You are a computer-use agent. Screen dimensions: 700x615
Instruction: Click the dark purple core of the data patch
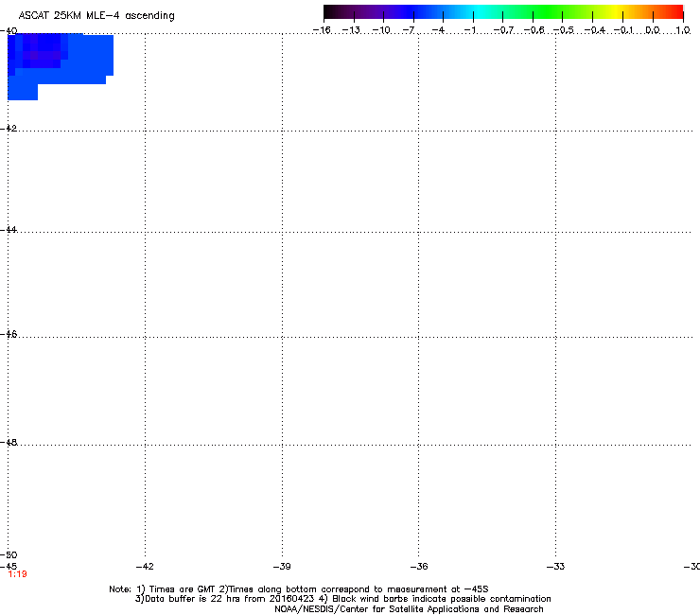pos(42,56)
